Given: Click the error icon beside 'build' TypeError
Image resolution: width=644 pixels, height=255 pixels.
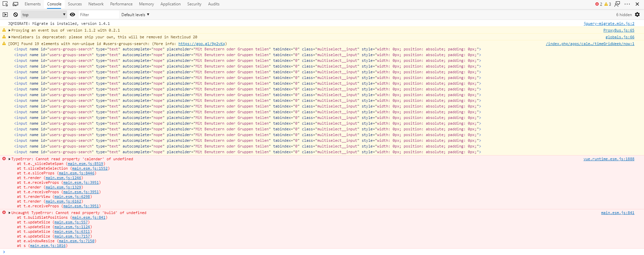Looking at the screenshot, I should coord(4,212).
